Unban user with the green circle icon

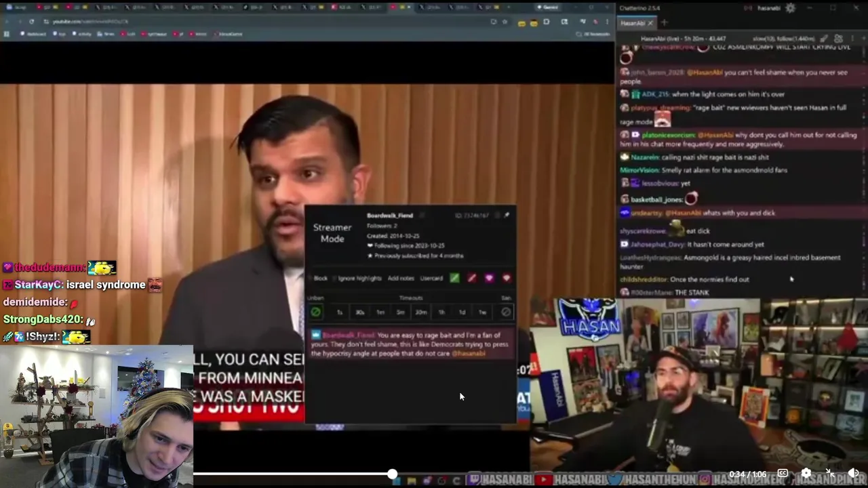[315, 312]
